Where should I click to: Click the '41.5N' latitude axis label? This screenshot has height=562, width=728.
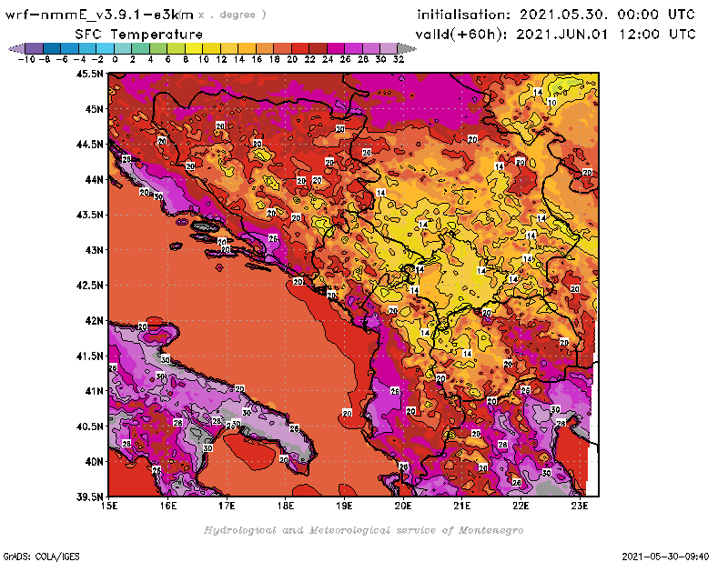(89, 356)
